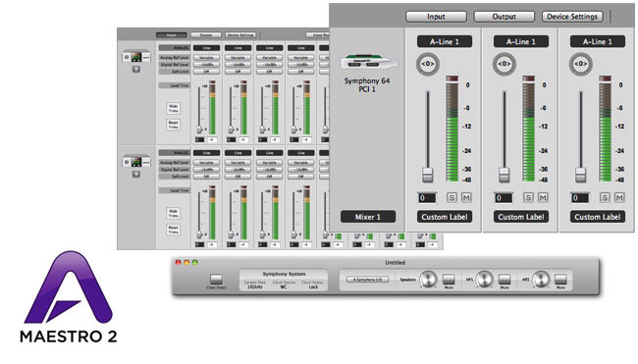Click the WC clock source value
Viewport: 638px width, 364px height.
coord(284,287)
